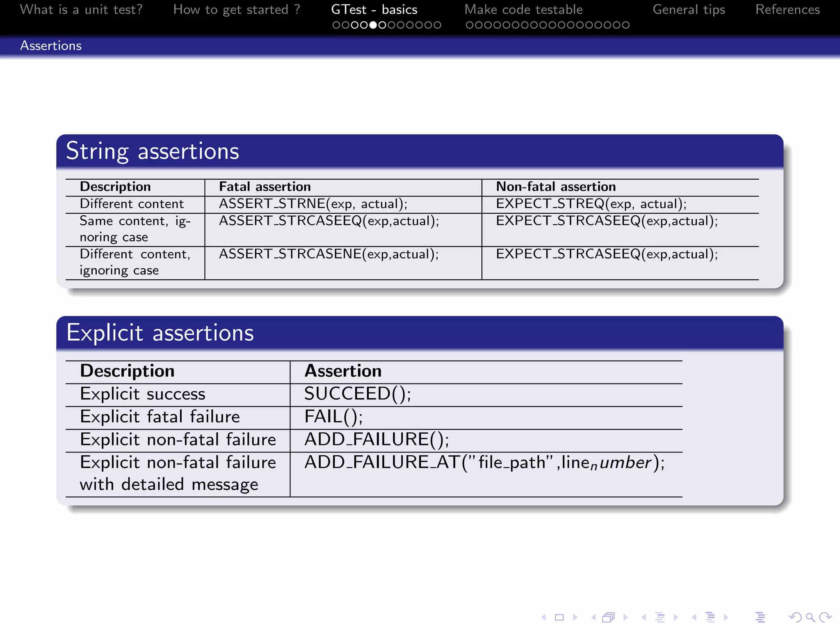Jump to last circle under Make code testable
Image resolution: width=840 pixels, height=630 pixels.
pyautogui.click(x=625, y=25)
